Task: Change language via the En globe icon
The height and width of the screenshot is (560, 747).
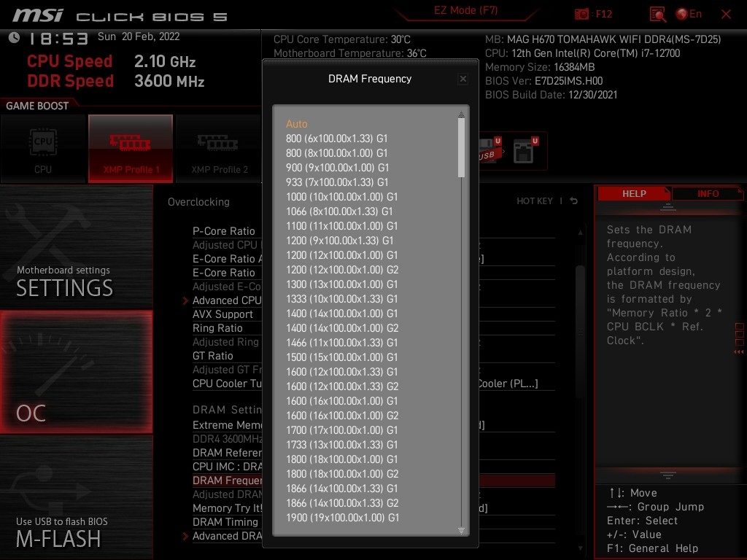Action: 689,14
